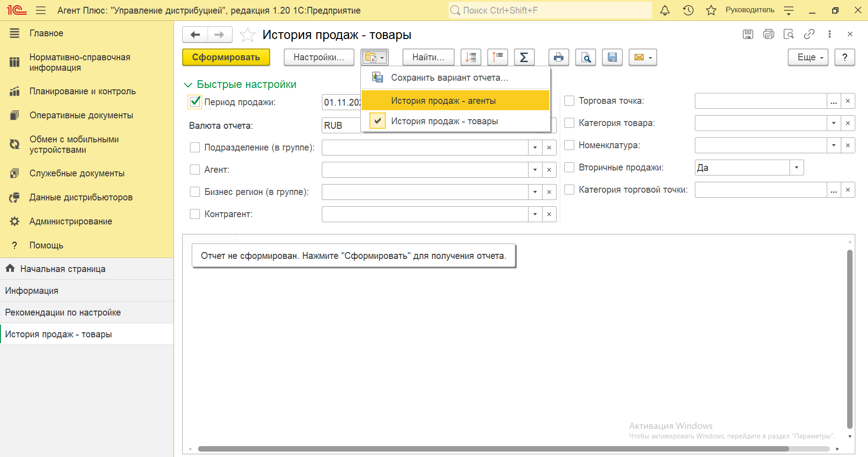Click ellipsis button for Торговая точка field
Image resolution: width=868 pixels, height=457 pixels.
pyautogui.click(x=834, y=101)
